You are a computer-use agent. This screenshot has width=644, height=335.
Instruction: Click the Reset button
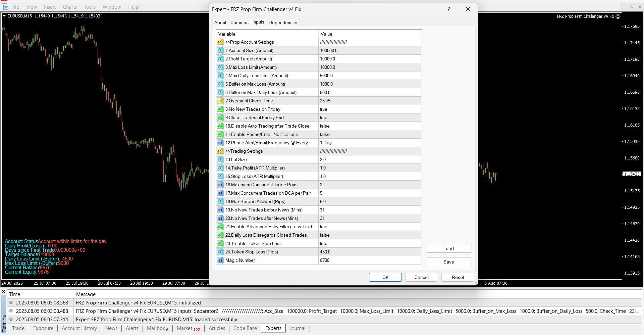(458, 277)
